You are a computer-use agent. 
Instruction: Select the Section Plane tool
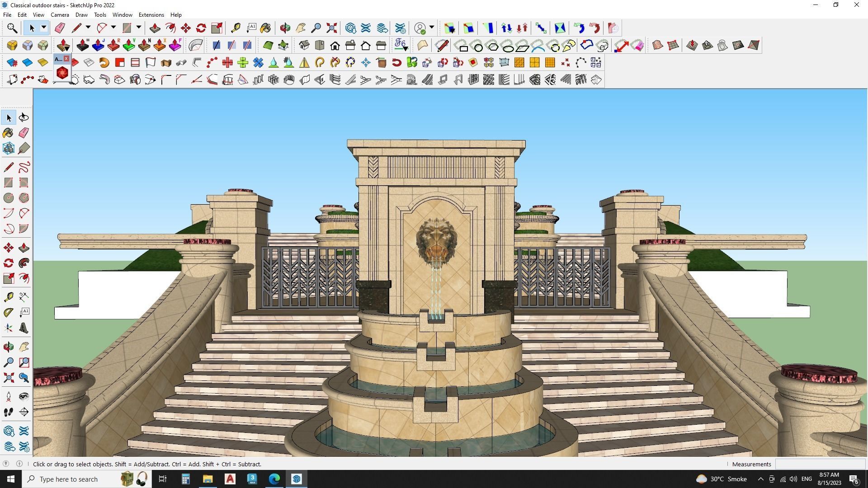coord(24,412)
